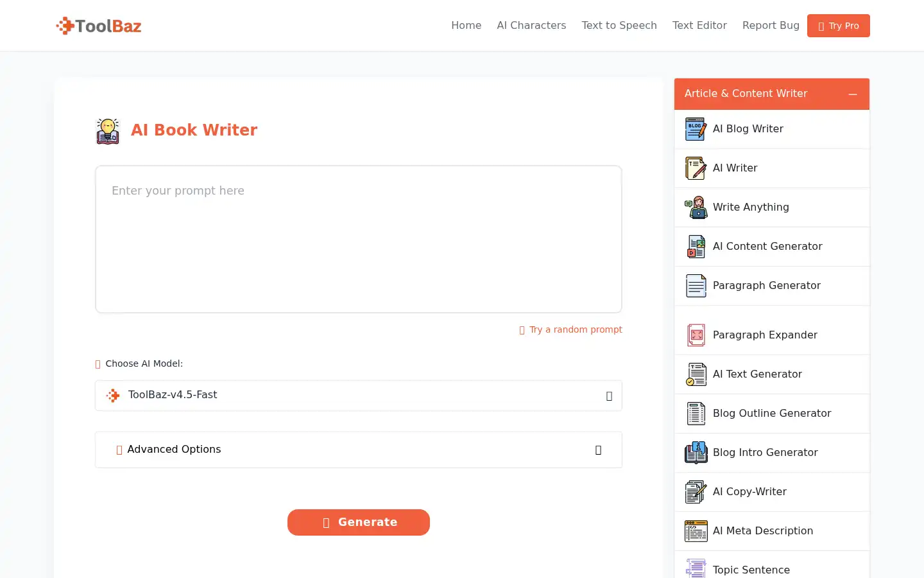924x578 pixels.
Task: Select AI Text Generator link
Action: point(772,374)
